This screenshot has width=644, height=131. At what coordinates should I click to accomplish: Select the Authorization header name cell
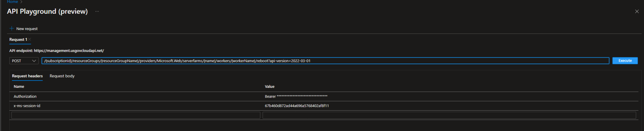[25, 97]
